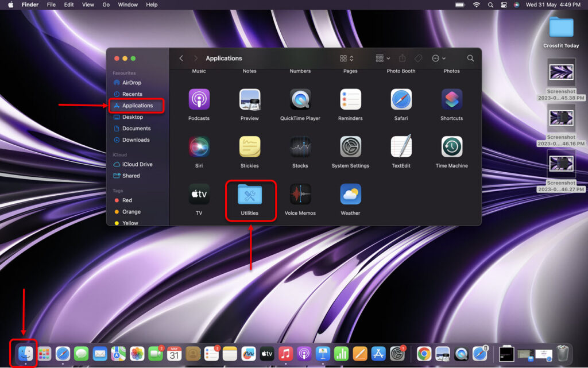Open the Go menu
The image size is (588, 368).
pos(106,5)
